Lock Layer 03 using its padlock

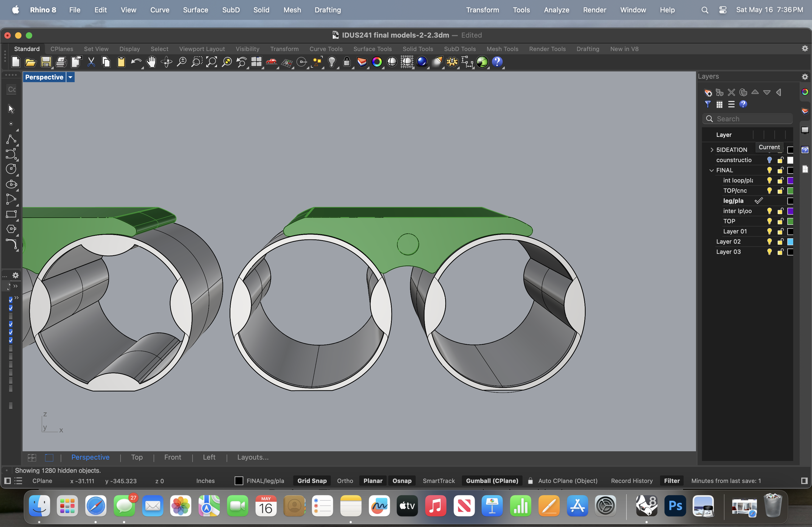coord(780,252)
